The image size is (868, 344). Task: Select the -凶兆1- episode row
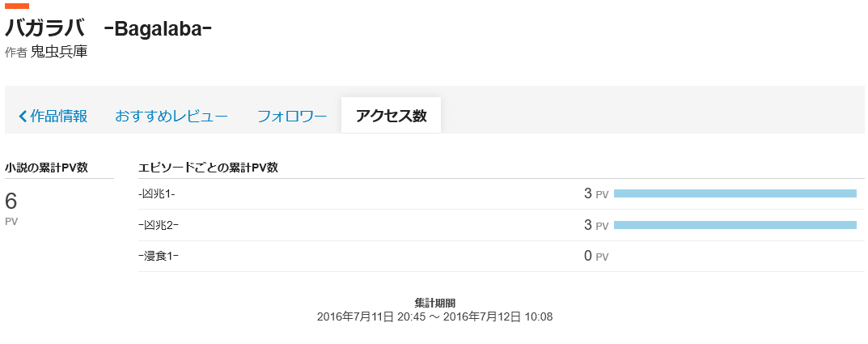(x=157, y=194)
